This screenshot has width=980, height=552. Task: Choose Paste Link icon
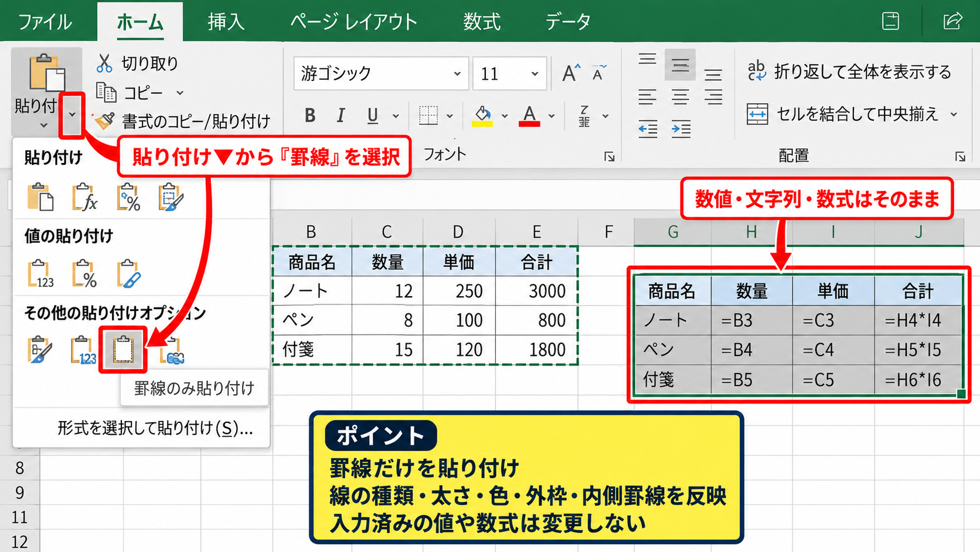(x=171, y=351)
